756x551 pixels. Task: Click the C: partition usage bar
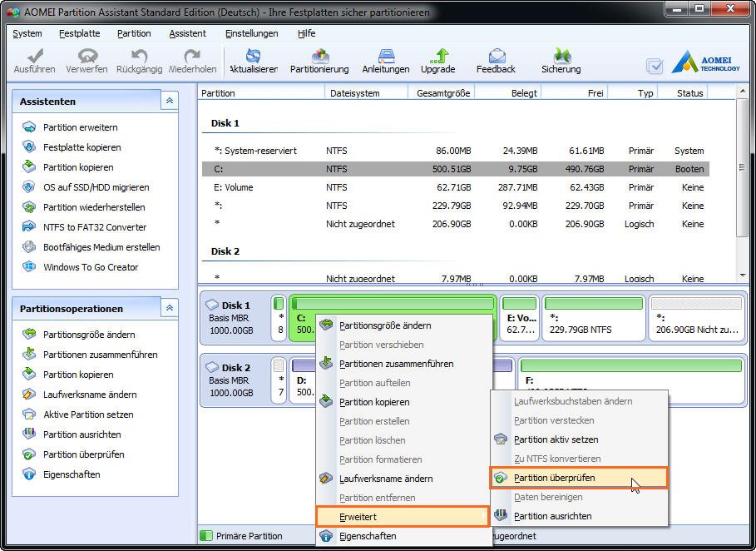(x=393, y=304)
